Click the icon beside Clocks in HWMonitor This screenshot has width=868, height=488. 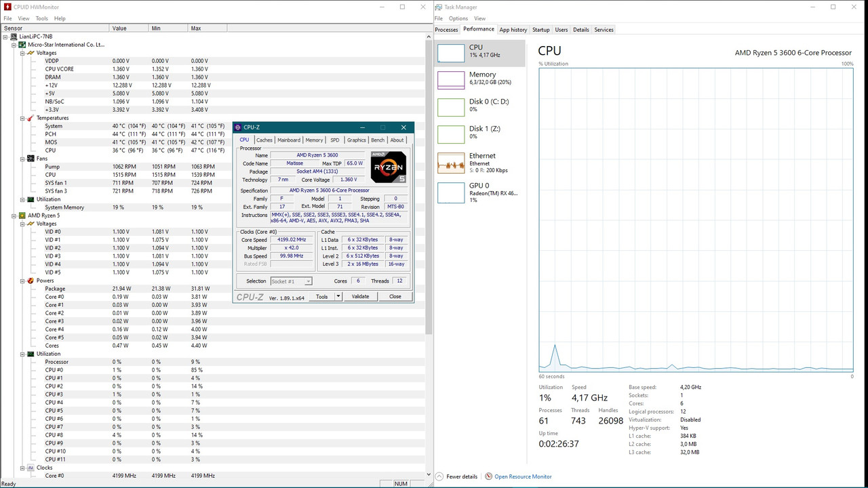[31, 468]
